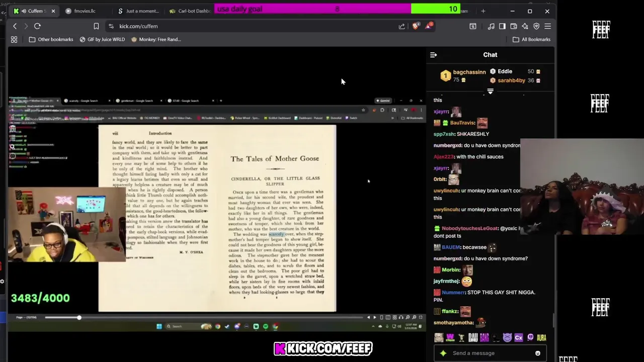Open the Leo AI sparkle icon
The height and width of the screenshot is (362, 644).
[x=525, y=26]
